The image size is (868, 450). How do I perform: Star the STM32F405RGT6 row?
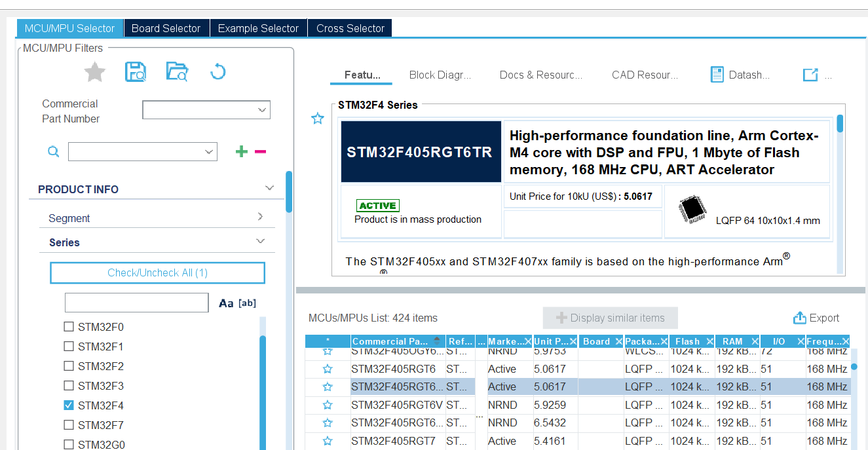[328, 369]
